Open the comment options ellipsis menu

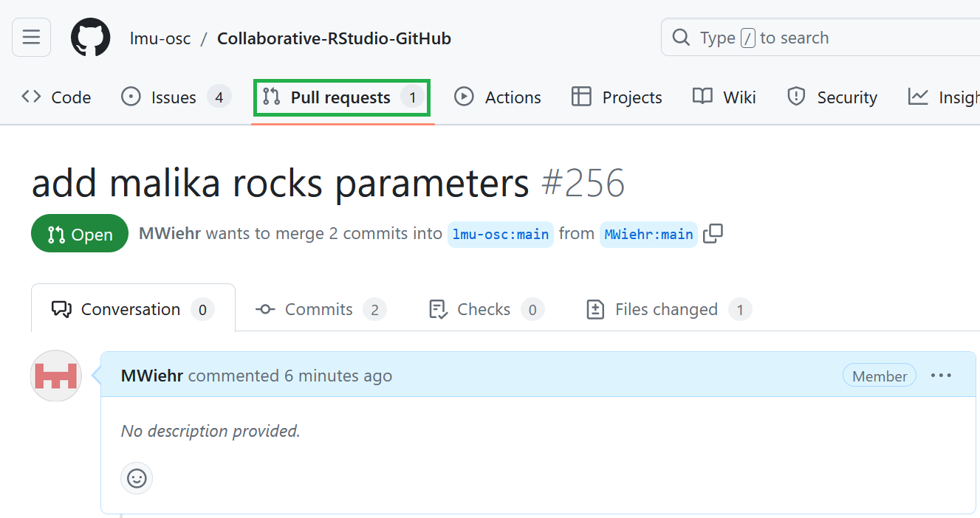point(941,375)
